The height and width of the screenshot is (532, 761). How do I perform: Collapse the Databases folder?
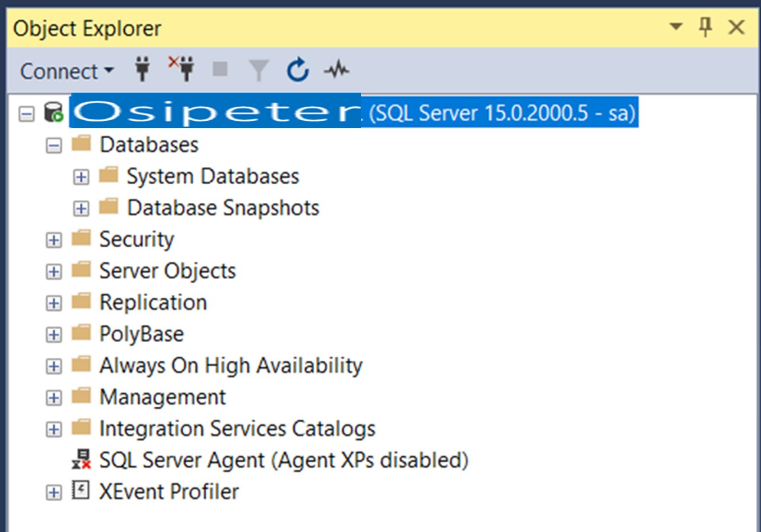click(x=54, y=146)
